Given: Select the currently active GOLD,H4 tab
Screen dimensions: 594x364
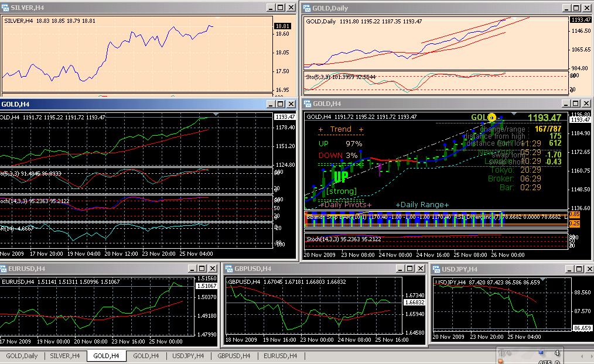Looking at the screenshot, I should pos(106,356).
